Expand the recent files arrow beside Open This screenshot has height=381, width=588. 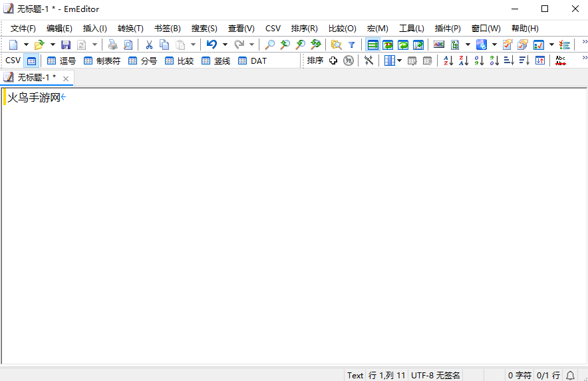[53, 45]
